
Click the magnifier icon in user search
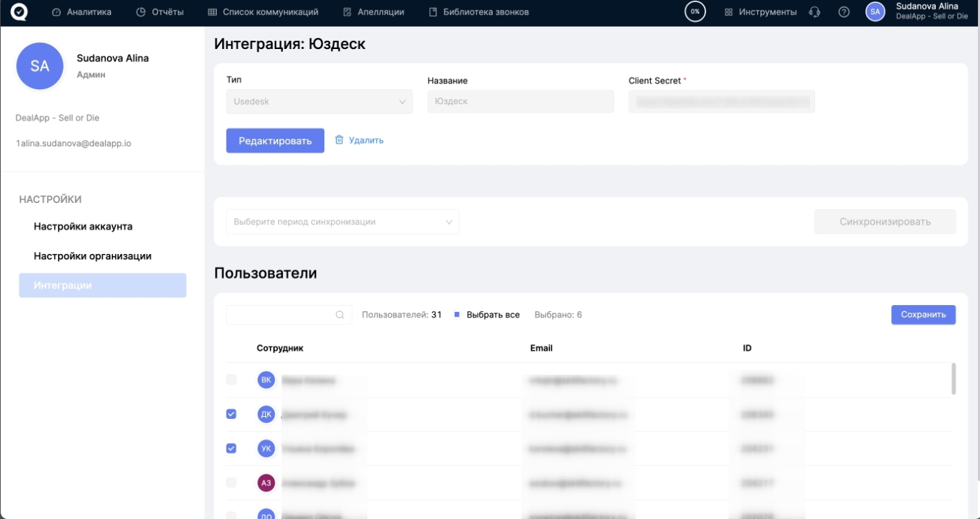click(x=340, y=315)
